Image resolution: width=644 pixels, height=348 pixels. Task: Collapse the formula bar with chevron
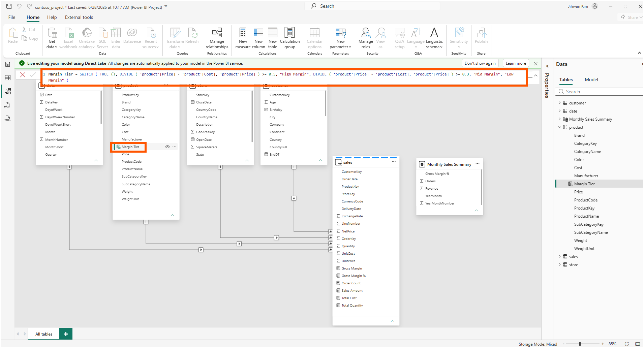[x=535, y=76]
